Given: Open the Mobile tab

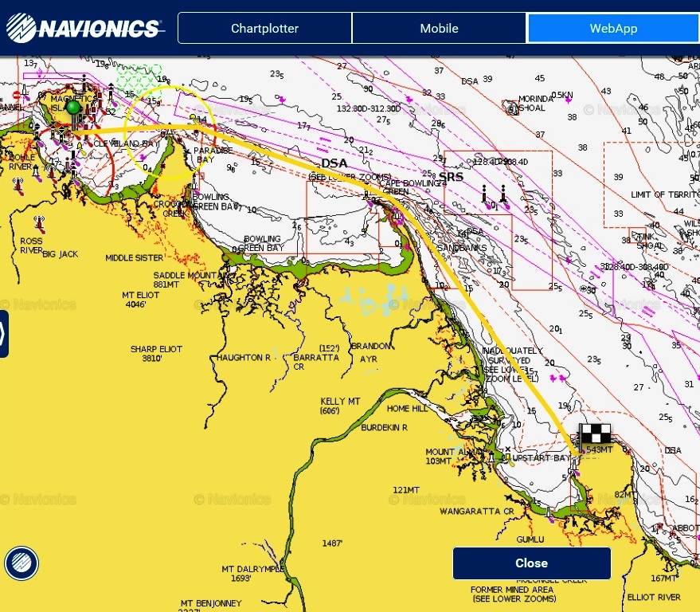Looking at the screenshot, I should click(439, 27).
